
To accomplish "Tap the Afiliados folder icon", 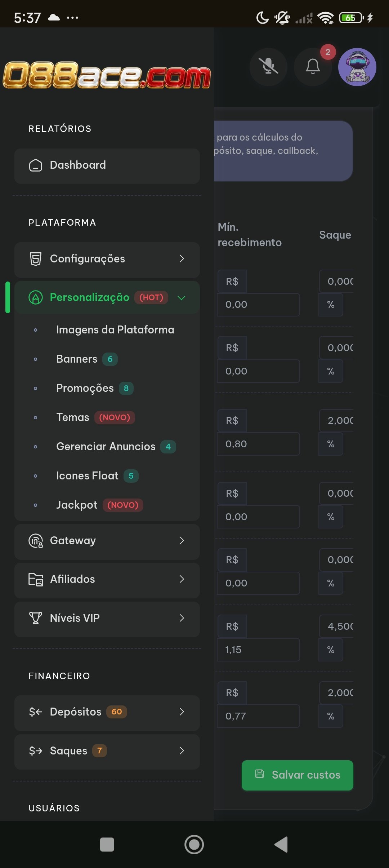I will (x=35, y=579).
